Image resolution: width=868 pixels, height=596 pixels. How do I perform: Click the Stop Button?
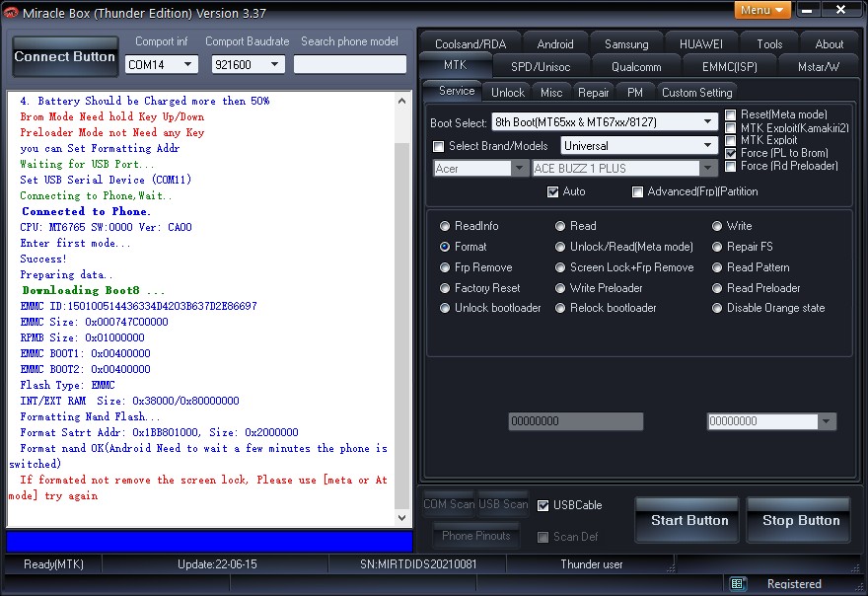(x=799, y=520)
